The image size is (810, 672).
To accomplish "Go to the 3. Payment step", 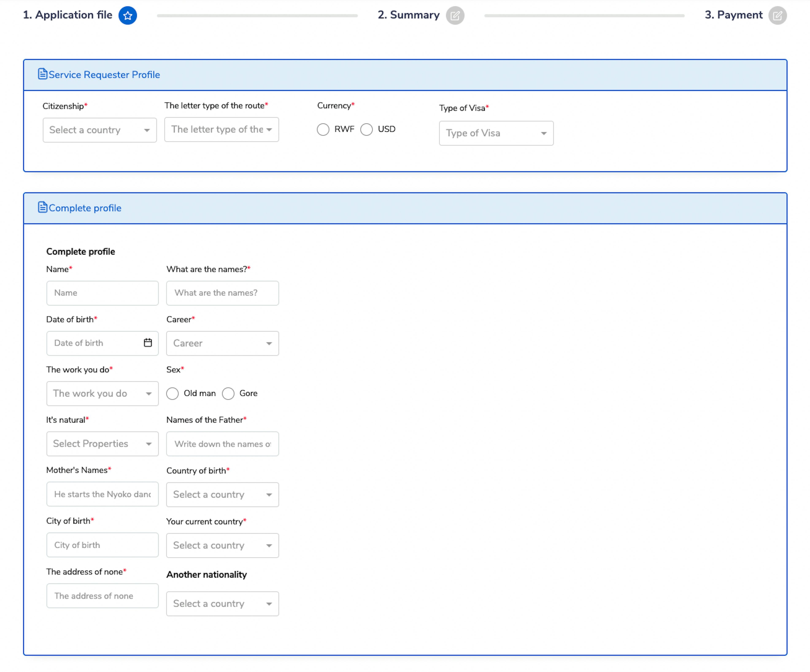I will click(x=734, y=15).
